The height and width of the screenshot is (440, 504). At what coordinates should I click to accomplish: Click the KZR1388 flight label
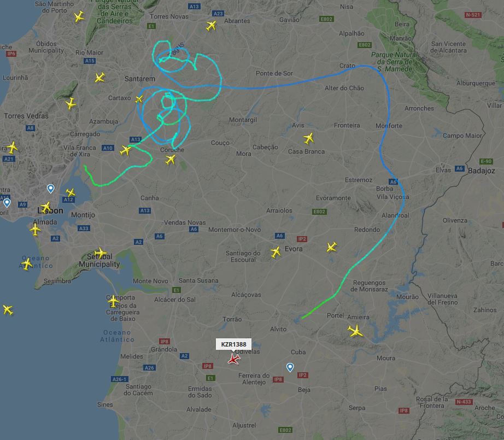pos(233,344)
